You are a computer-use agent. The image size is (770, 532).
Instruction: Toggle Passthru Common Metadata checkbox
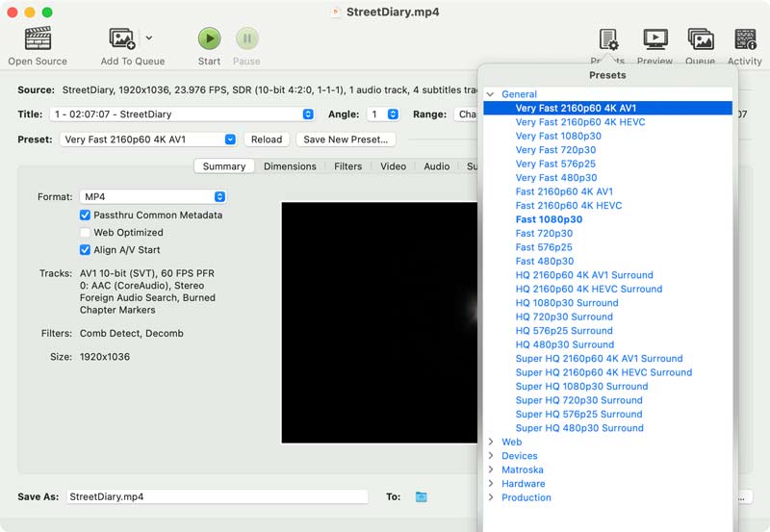pos(85,215)
